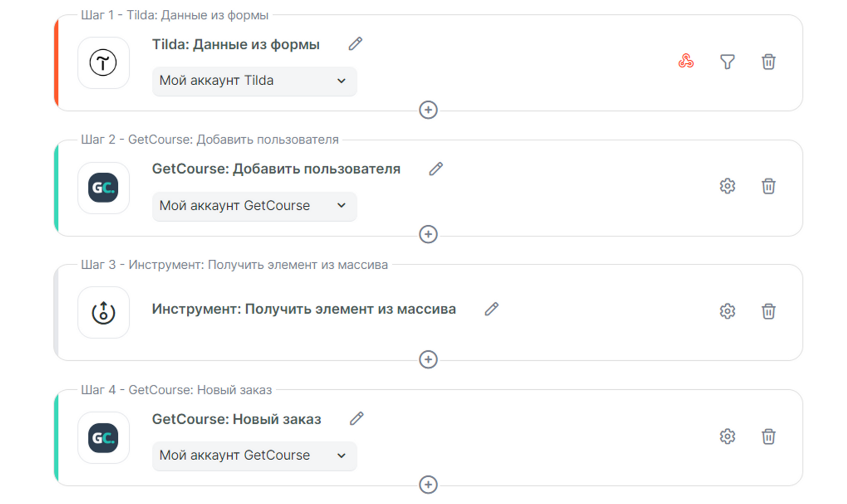
Task: Edit the GetCourse add user step title
Action: point(436,169)
